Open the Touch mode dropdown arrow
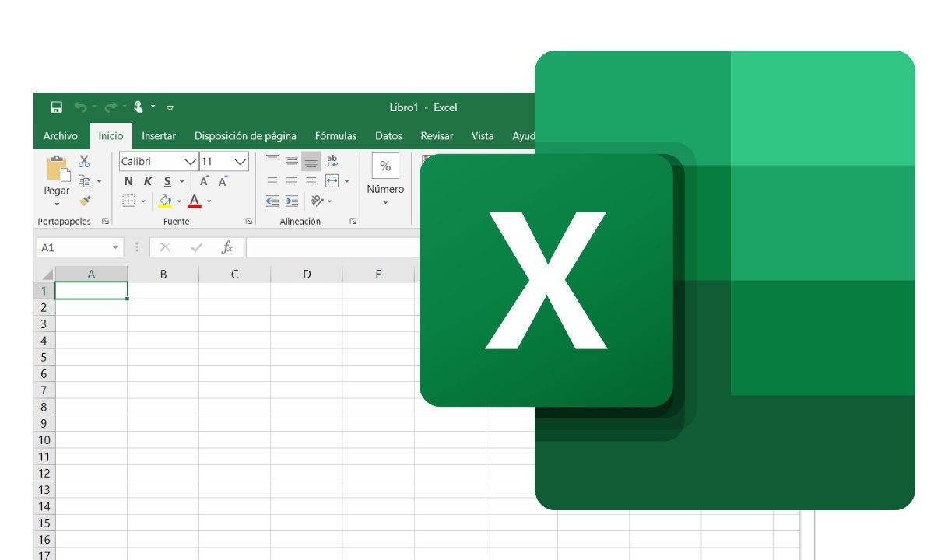 tap(153, 107)
